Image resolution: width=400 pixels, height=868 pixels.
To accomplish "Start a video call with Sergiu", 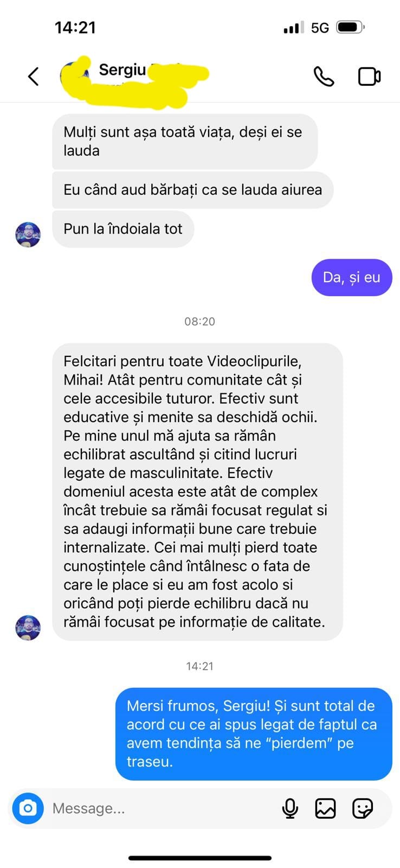I will (x=370, y=76).
